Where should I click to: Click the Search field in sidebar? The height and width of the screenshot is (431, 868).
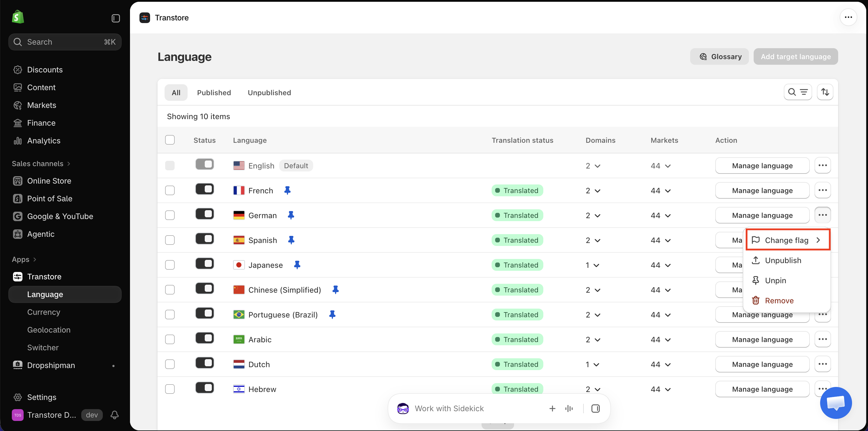[x=65, y=42]
